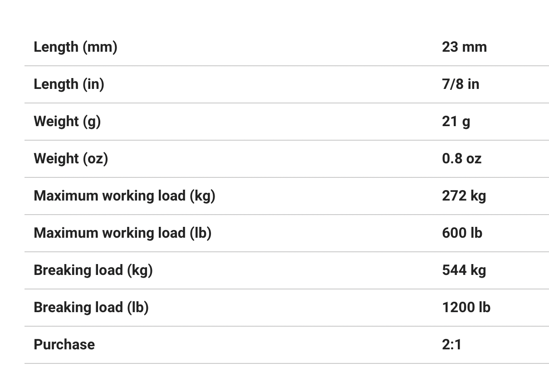Viewport: 549px width, 392px height.
Task: Select the 0.8 oz value
Action: coord(461,158)
